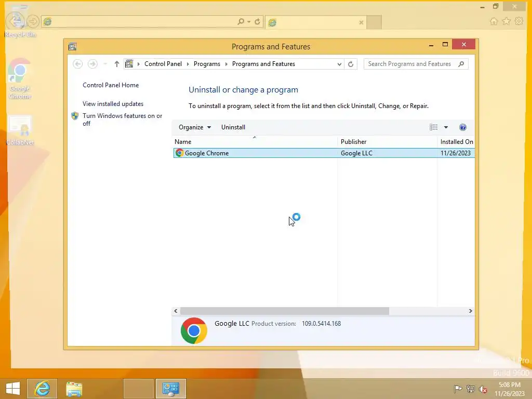This screenshot has width=532, height=399.
Task: Click network tray icon
Action: click(x=470, y=389)
